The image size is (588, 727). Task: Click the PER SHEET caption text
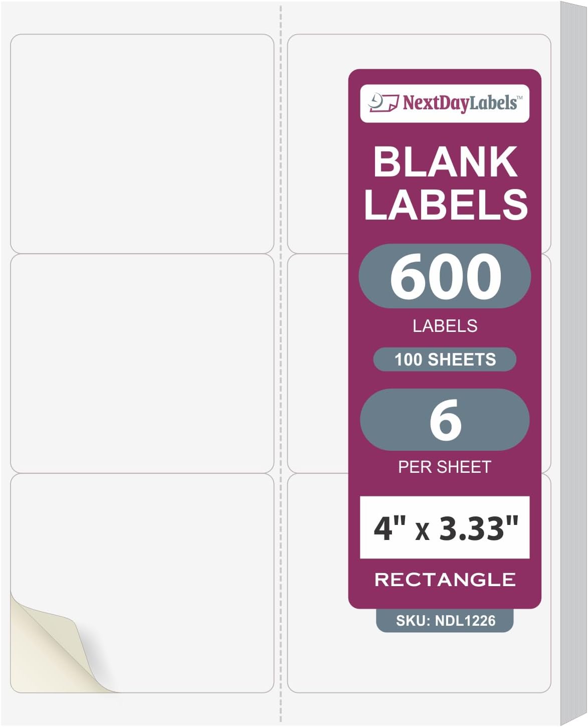445,467
